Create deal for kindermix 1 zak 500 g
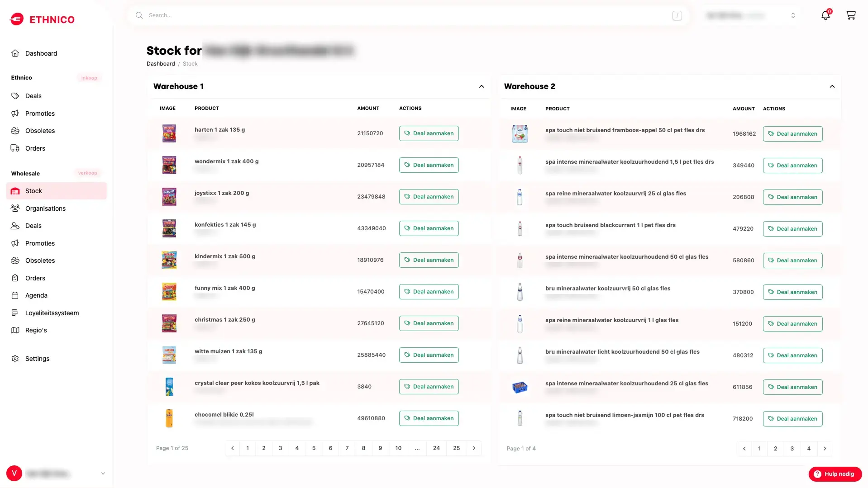Viewport: 868px width, 488px height. tap(429, 260)
